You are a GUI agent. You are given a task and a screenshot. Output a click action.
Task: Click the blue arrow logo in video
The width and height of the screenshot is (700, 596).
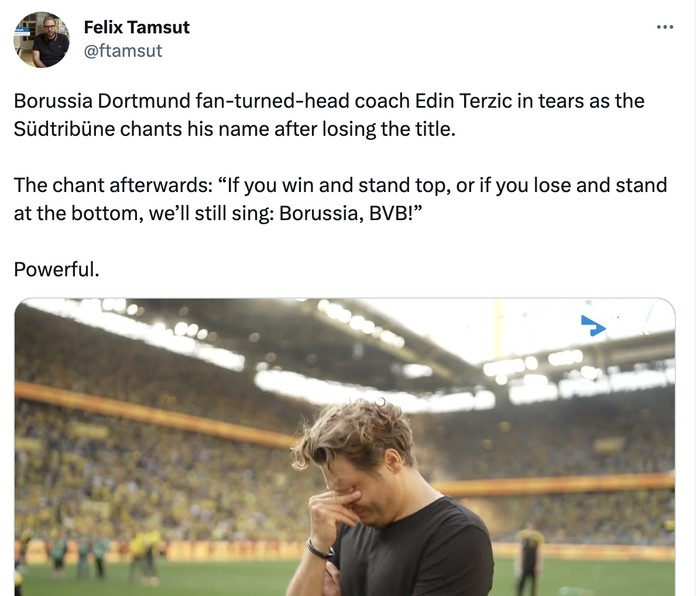pos(593,326)
